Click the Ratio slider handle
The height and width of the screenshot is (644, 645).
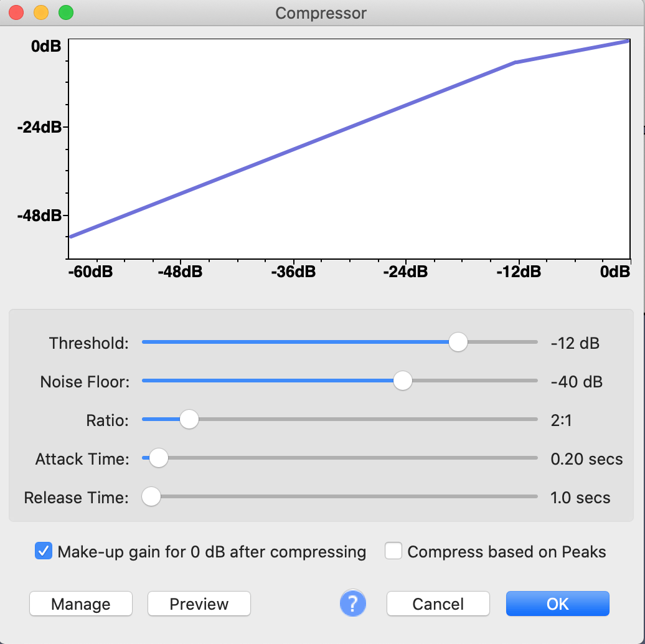coord(189,419)
